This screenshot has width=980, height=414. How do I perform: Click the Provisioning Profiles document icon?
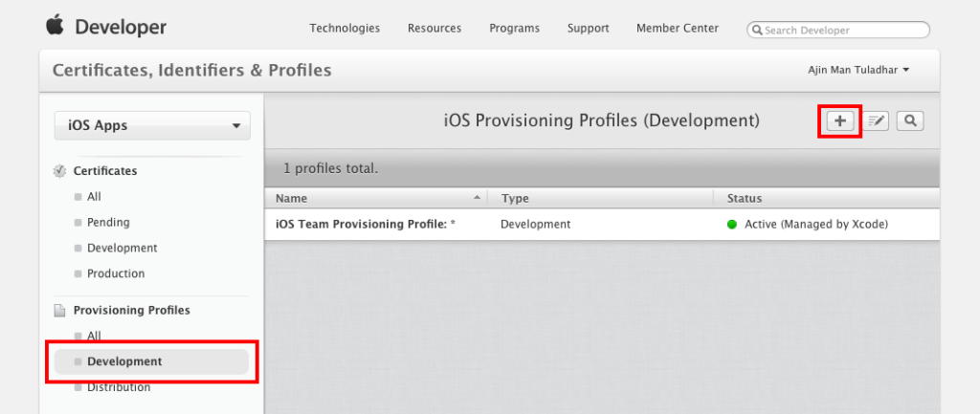pos(60,311)
